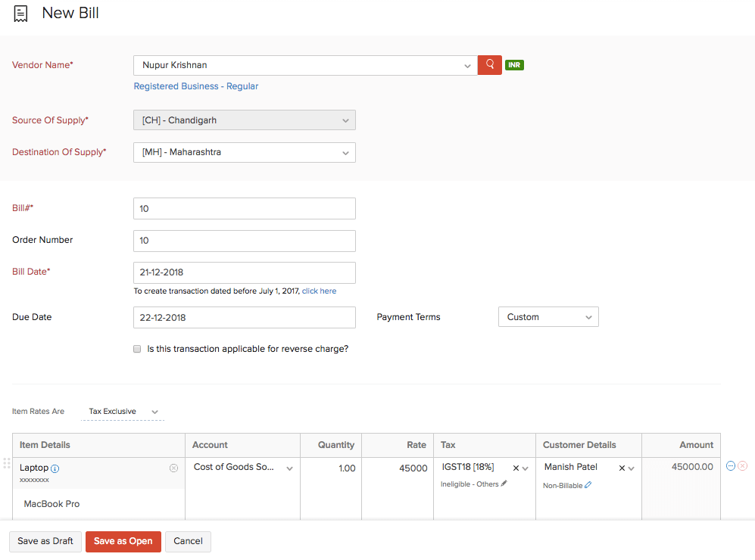Click the Laptop item info icon
The height and width of the screenshot is (560, 755).
coord(55,468)
